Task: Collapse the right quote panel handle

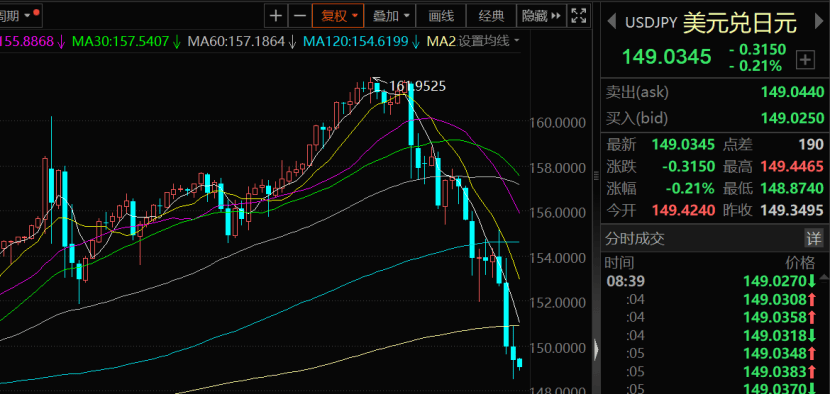Action: point(597,349)
